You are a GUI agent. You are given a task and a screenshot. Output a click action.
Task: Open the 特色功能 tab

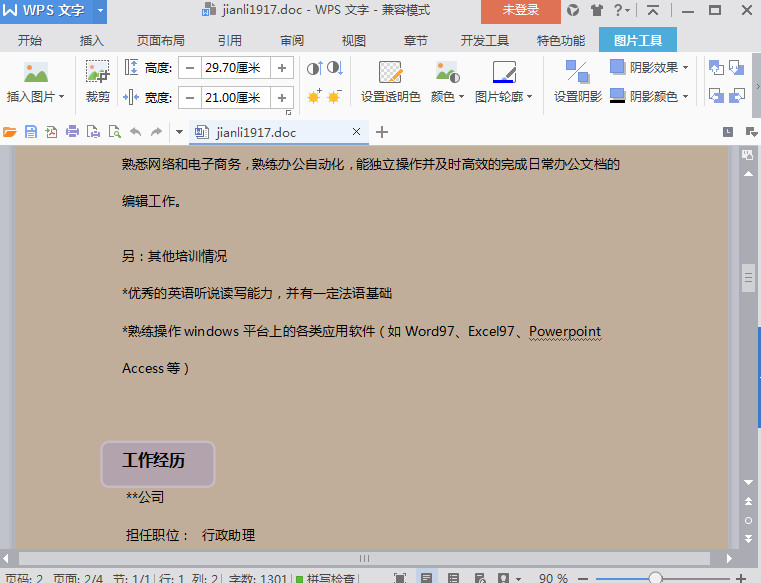561,40
